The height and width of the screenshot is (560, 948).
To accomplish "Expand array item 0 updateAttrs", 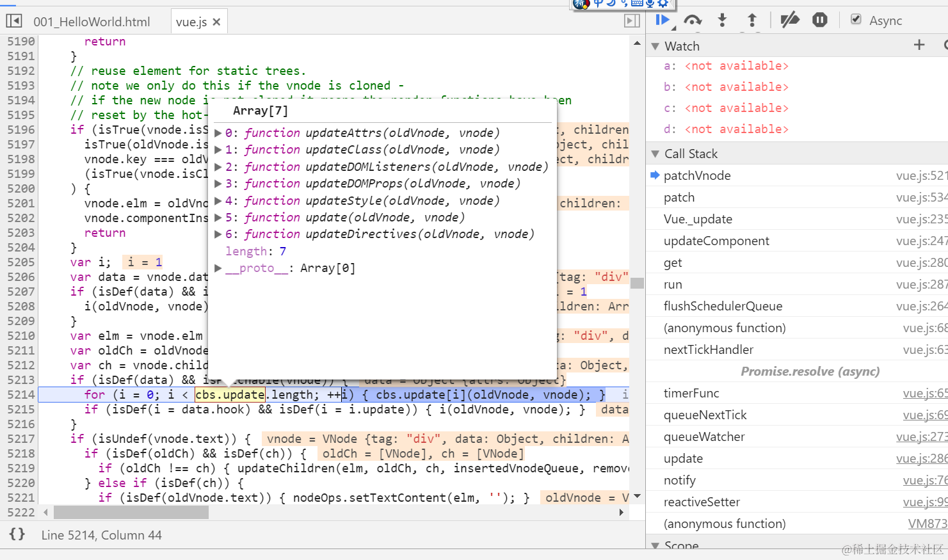I will [x=218, y=133].
